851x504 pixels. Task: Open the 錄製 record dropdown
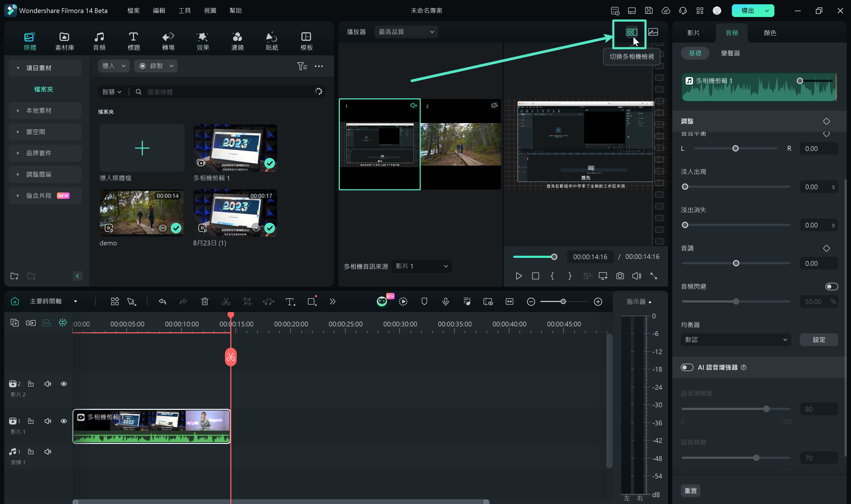156,66
